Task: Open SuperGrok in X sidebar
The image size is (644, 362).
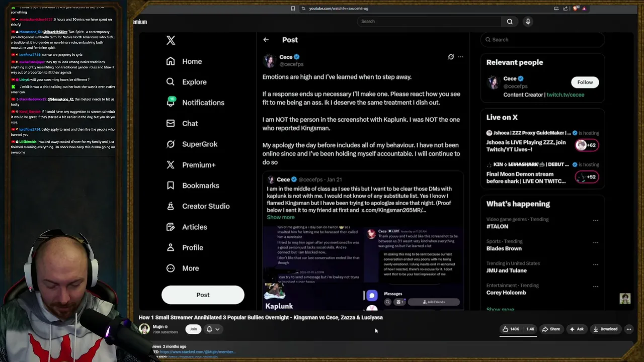Action: click(192, 144)
